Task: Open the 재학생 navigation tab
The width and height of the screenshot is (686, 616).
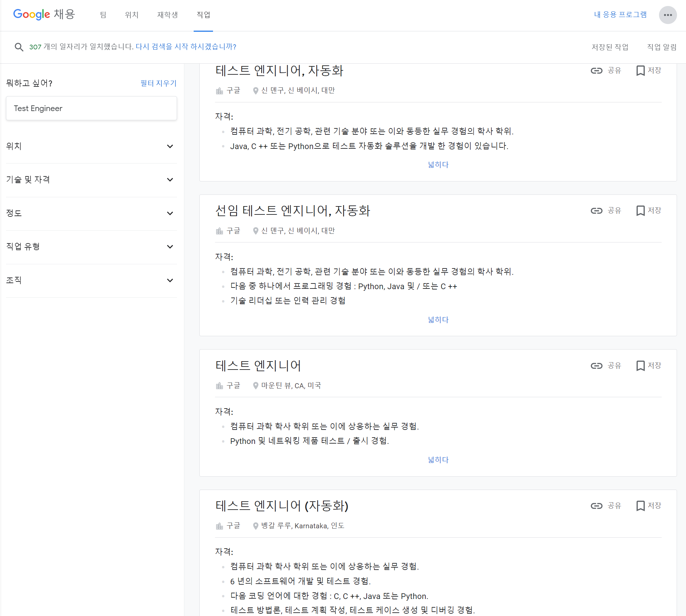Action: tap(167, 15)
